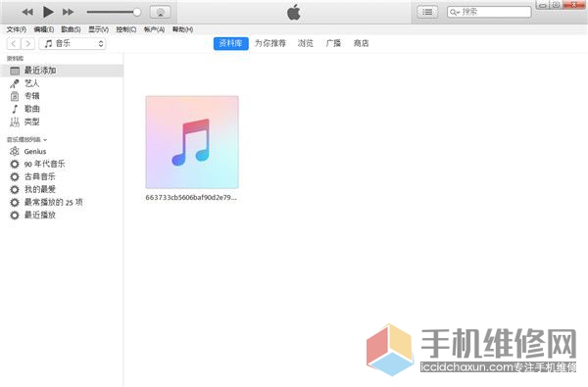Screen dimensions: 588x387
Task: Click the gear icon beside 我的最爱
Action: (15, 190)
